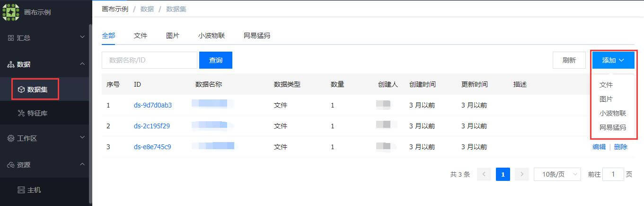644x206 pixels.
Task: Click the blue 查询 button
Action: pyautogui.click(x=216, y=60)
